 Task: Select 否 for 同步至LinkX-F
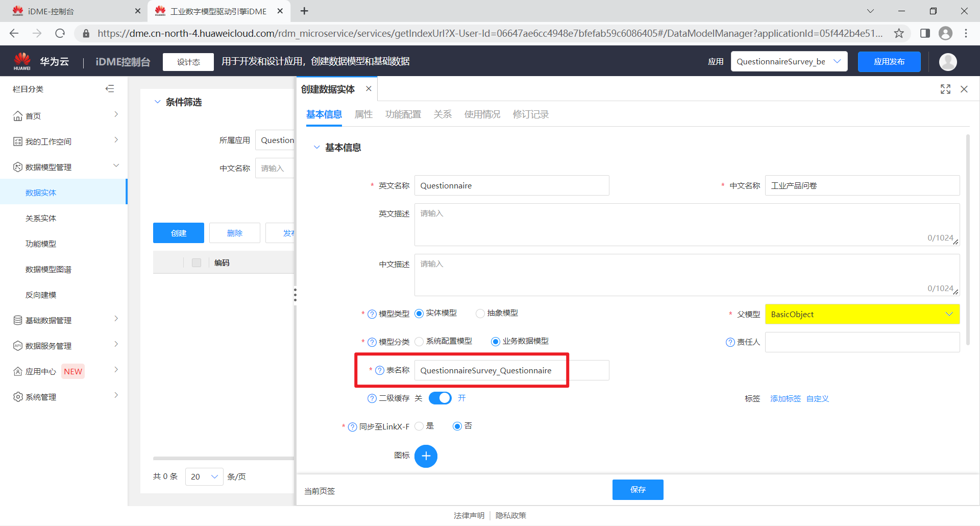tap(457, 426)
